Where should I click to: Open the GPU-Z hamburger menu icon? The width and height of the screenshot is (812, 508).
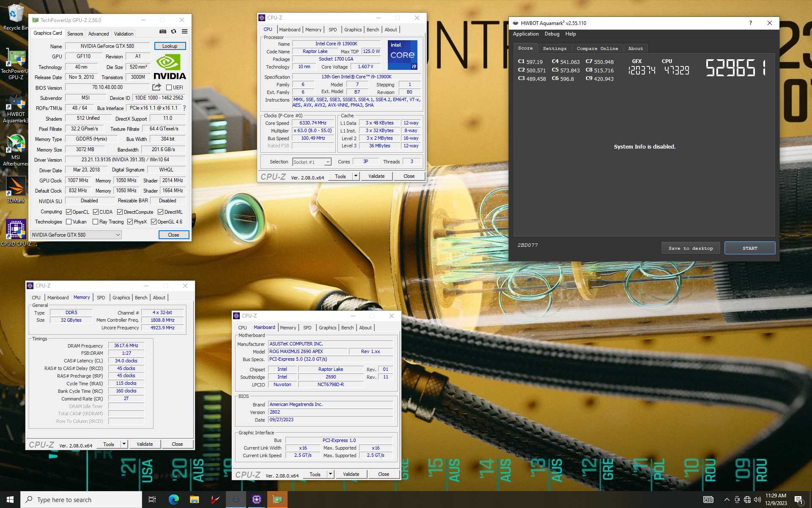coord(184,31)
